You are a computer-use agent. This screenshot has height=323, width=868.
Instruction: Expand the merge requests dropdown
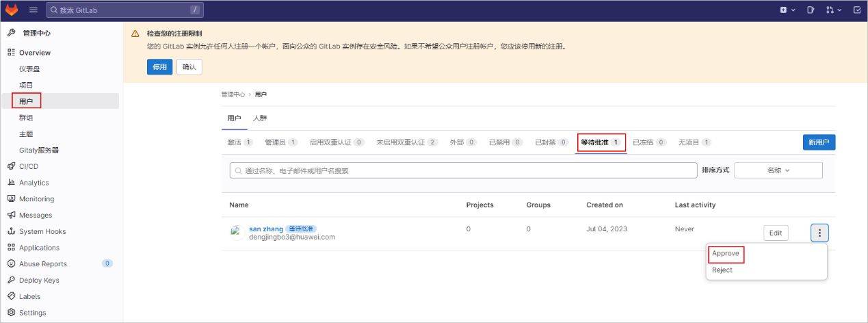pos(834,10)
